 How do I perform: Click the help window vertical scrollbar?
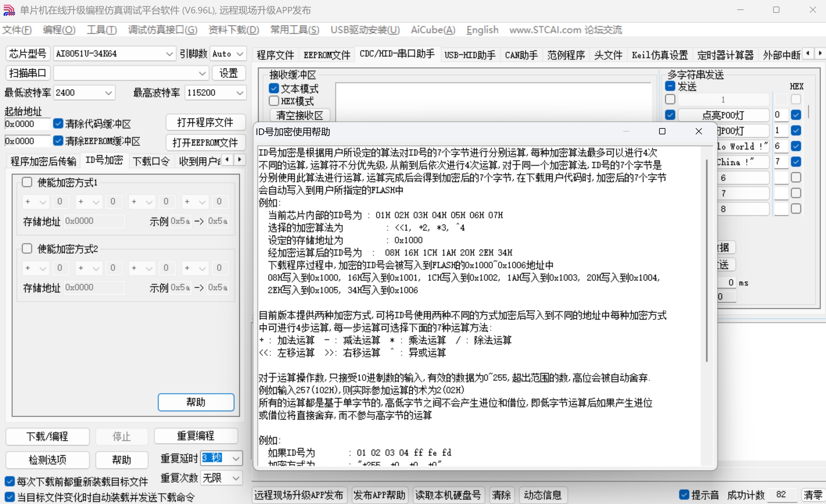pyautogui.click(x=706, y=260)
